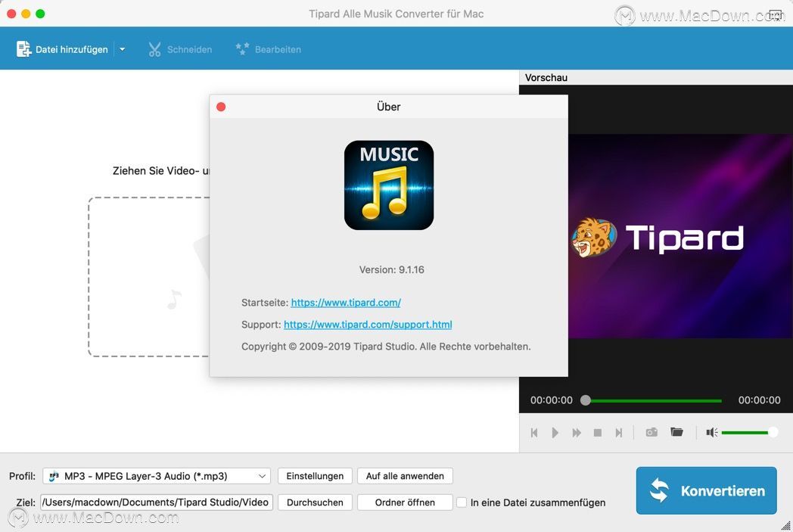Skip to next track in preview

click(618, 432)
